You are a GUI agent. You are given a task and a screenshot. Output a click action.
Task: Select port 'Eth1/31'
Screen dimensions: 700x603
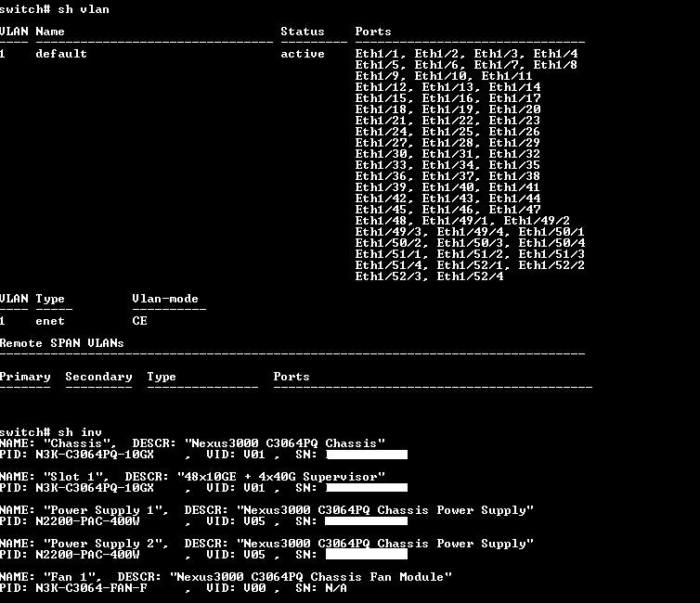447,154
